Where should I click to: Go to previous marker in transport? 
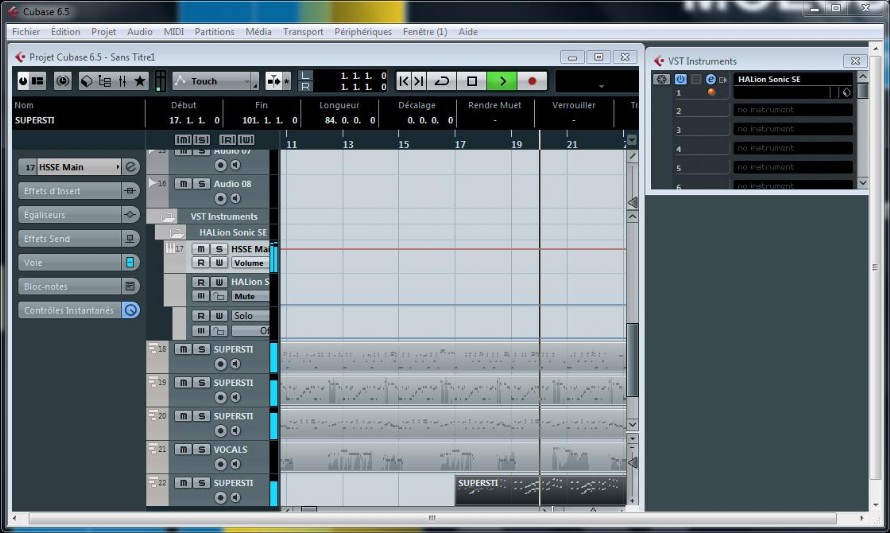coord(404,81)
